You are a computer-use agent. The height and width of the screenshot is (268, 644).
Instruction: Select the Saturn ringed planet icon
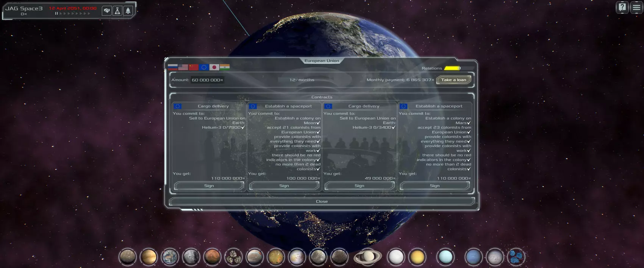[x=368, y=257]
